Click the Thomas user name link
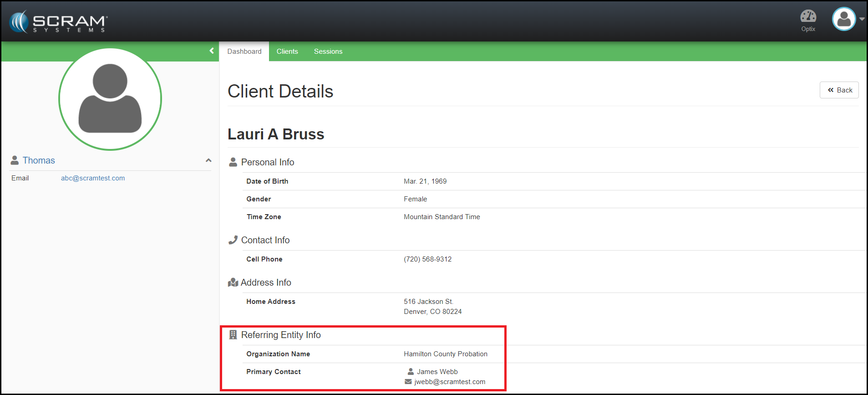This screenshot has width=868, height=395. tap(39, 160)
